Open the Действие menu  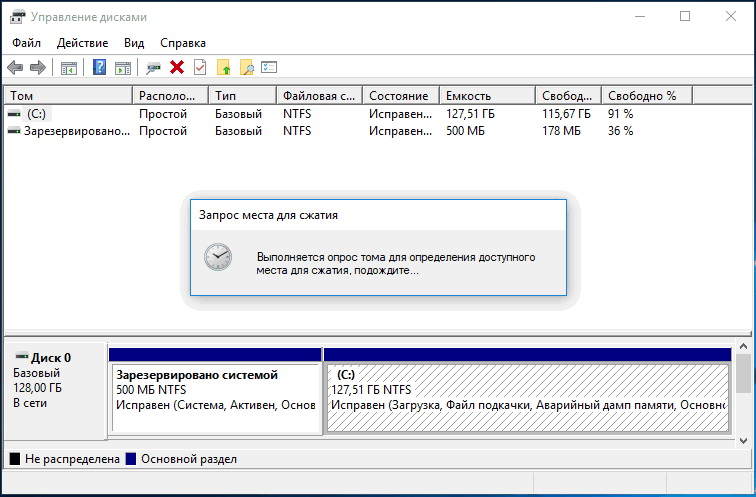(x=82, y=43)
